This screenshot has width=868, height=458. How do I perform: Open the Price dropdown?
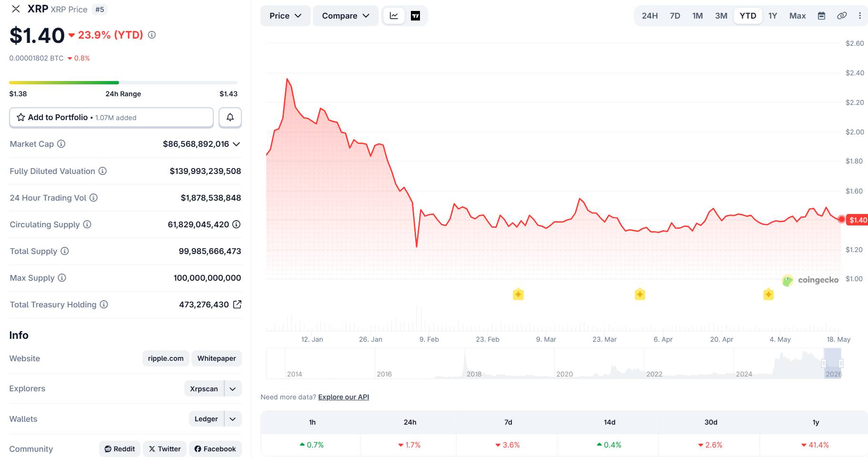click(x=285, y=16)
